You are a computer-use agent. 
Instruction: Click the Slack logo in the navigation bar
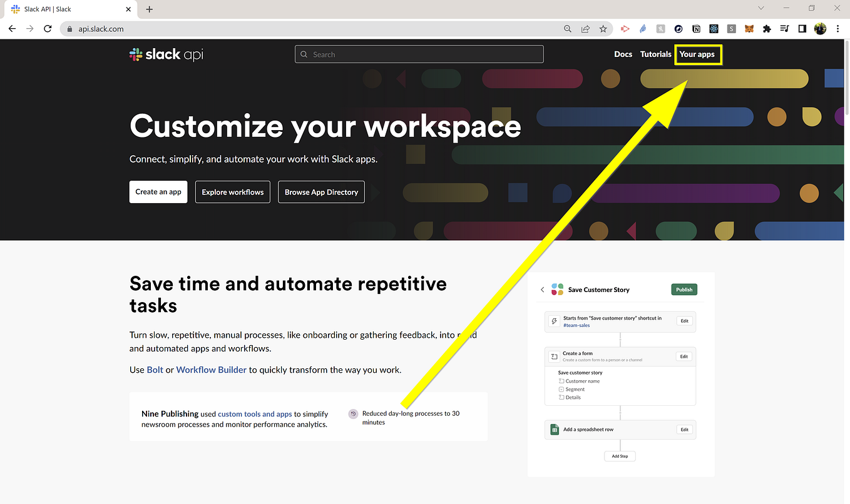[166, 54]
